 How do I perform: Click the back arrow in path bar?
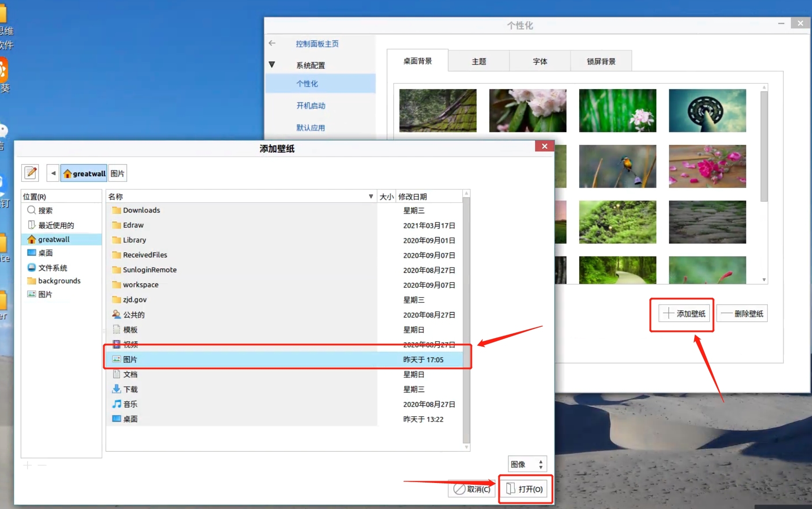coord(53,173)
